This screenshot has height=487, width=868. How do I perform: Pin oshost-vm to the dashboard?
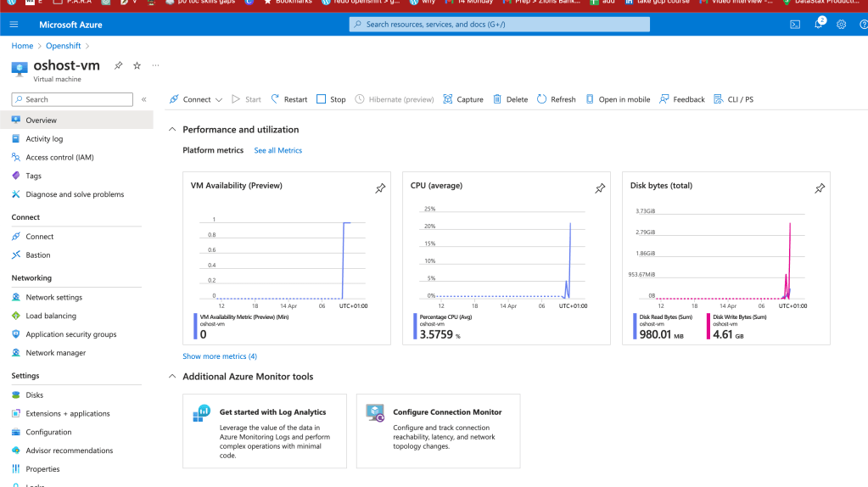[119, 65]
